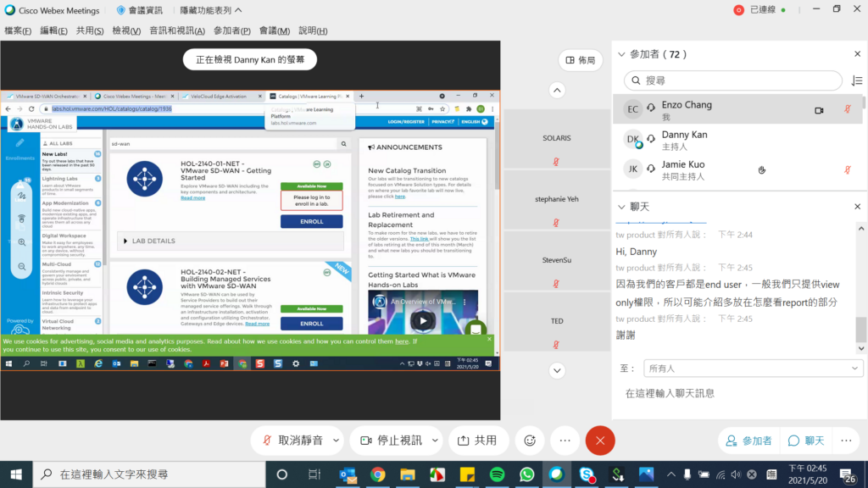This screenshot has height=488, width=868.
Task: Open the 編輯(E) menu
Action: pyautogui.click(x=53, y=31)
